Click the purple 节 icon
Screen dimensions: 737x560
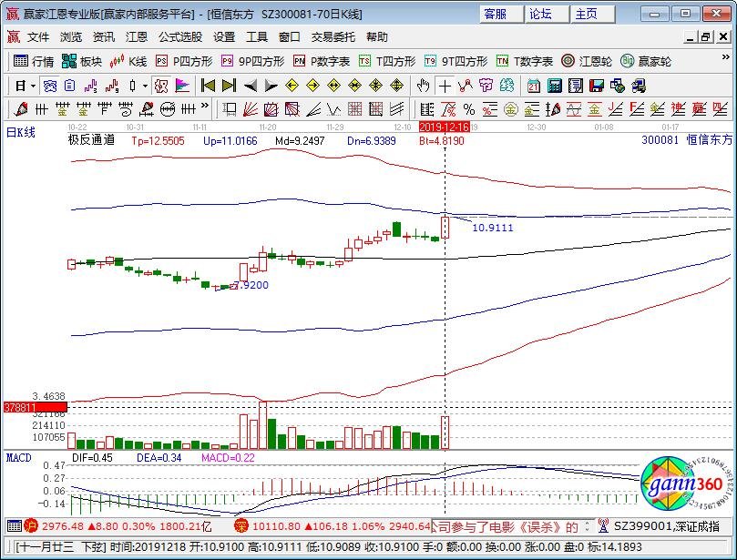pyautogui.click(x=486, y=86)
